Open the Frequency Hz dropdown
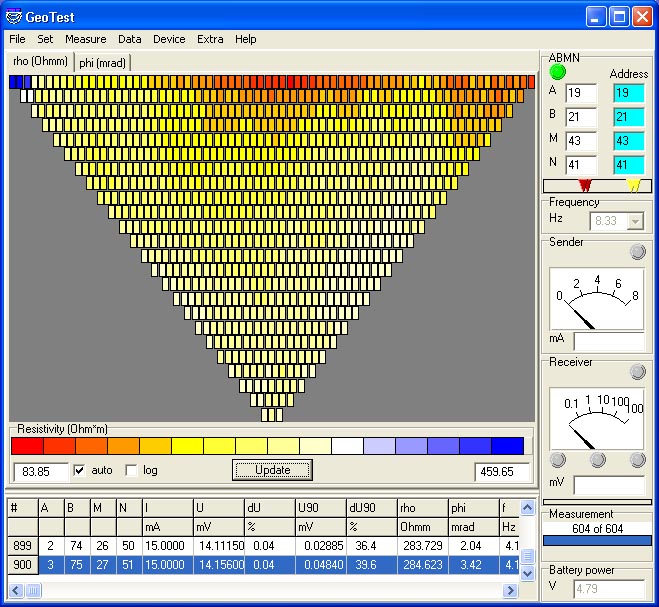659x607 pixels. (635, 221)
